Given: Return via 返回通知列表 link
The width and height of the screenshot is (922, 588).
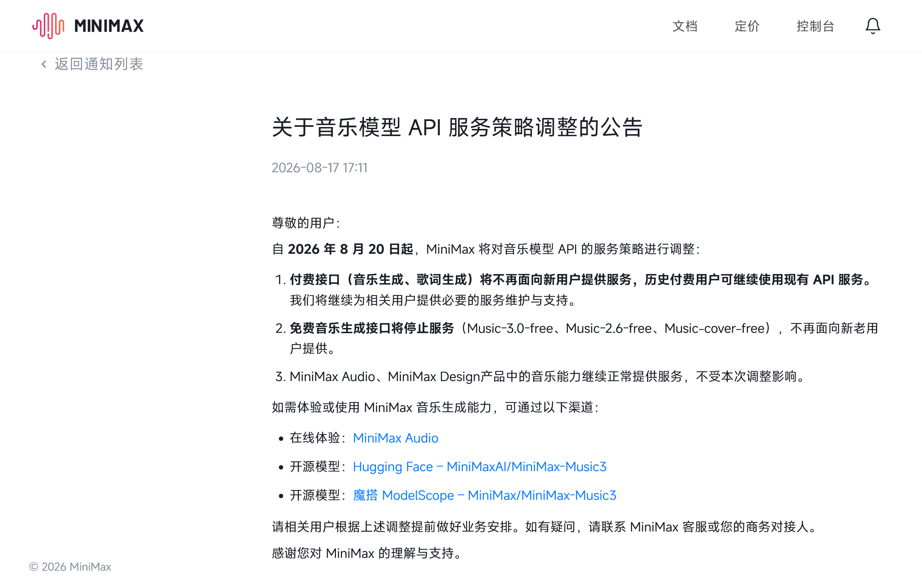Looking at the screenshot, I should point(99,64).
